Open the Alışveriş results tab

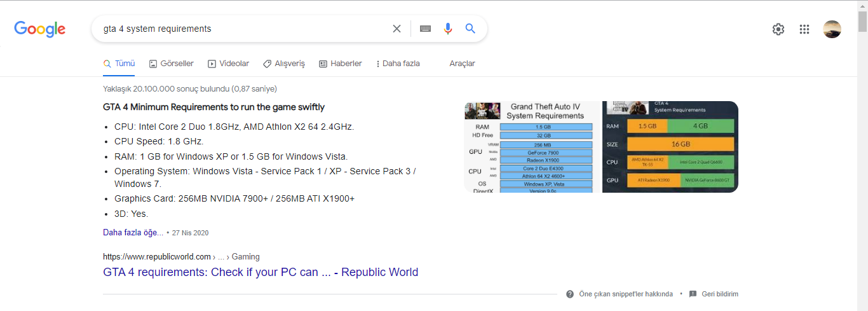click(284, 64)
